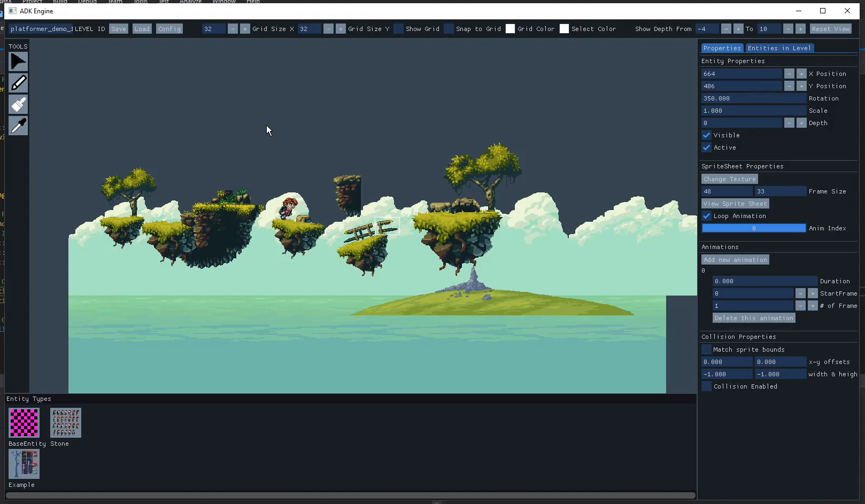The width and height of the screenshot is (865, 504).
Task: Adjust the Anim Index slider
Action: pos(754,228)
